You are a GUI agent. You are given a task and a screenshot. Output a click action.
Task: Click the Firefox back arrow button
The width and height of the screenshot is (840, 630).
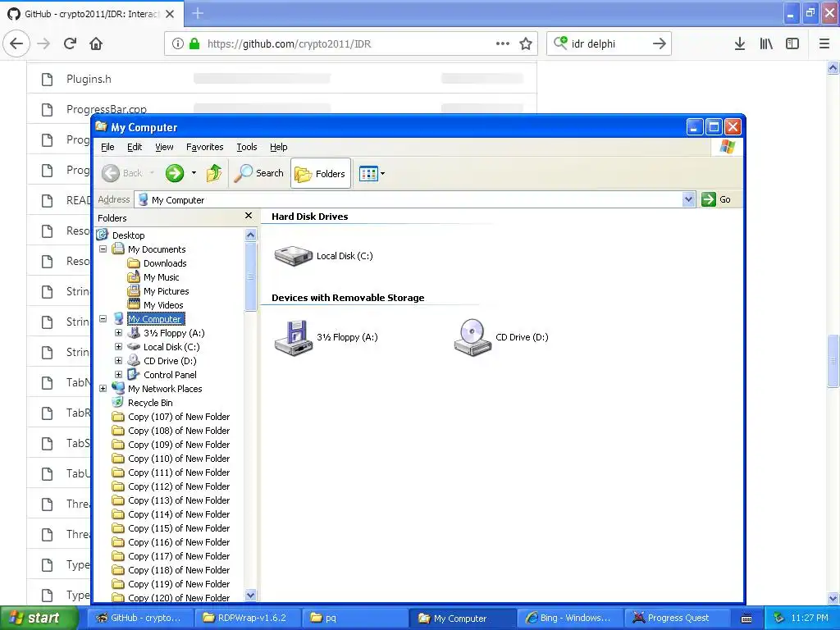click(x=16, y=43)
